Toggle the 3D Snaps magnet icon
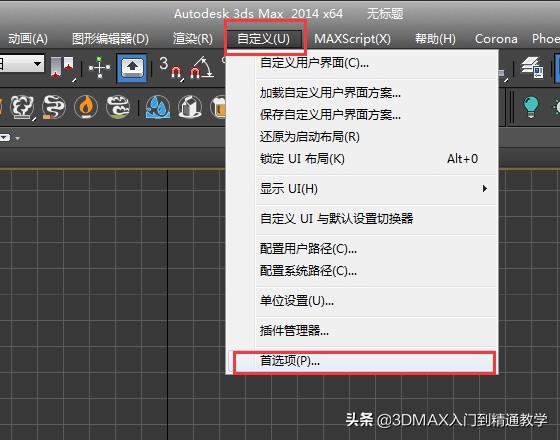This screenshot has width=560, height=440. (x=171, y=68)
